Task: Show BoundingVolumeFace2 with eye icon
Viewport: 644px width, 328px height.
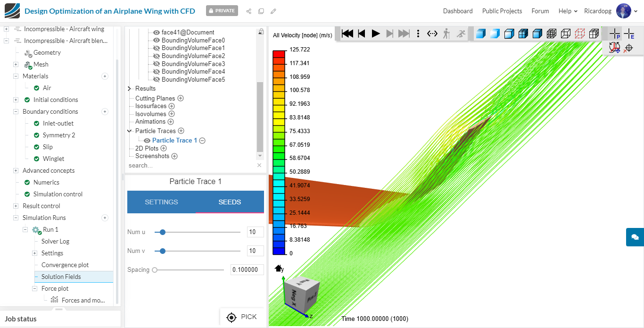Action: (157, 56)
